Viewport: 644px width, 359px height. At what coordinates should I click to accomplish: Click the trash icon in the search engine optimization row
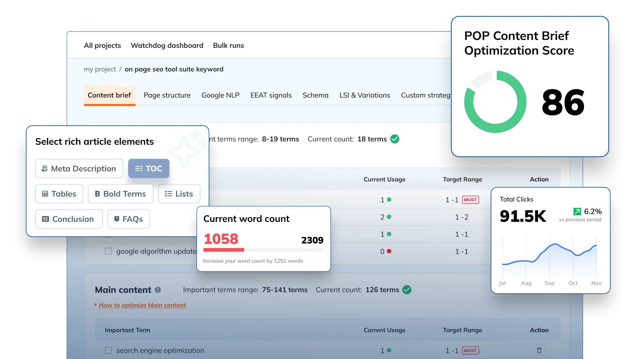point(539,350)
